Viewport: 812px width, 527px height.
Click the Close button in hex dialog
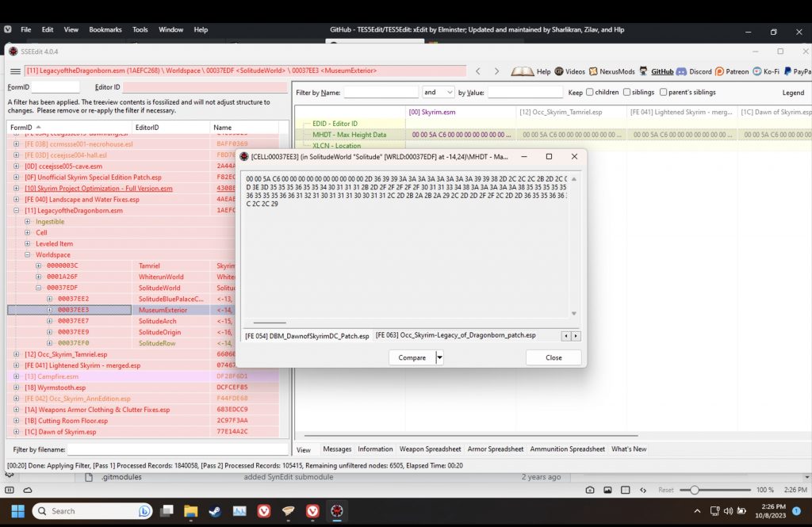(553, 357)
